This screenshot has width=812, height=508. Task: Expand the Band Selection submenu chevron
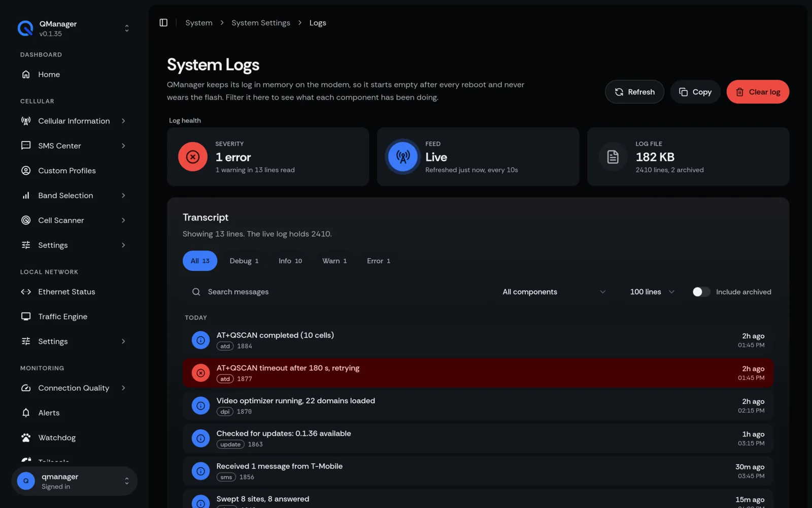pyautogui.click(x=123, y=196)
